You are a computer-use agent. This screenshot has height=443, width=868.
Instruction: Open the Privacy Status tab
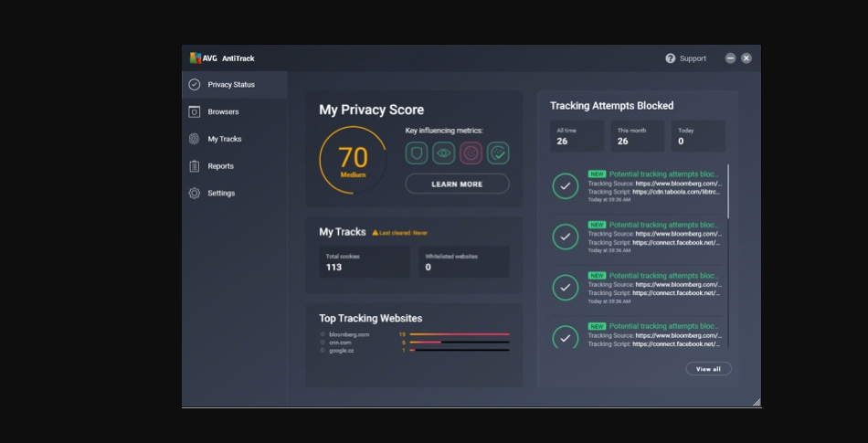[x=231, y=85]
